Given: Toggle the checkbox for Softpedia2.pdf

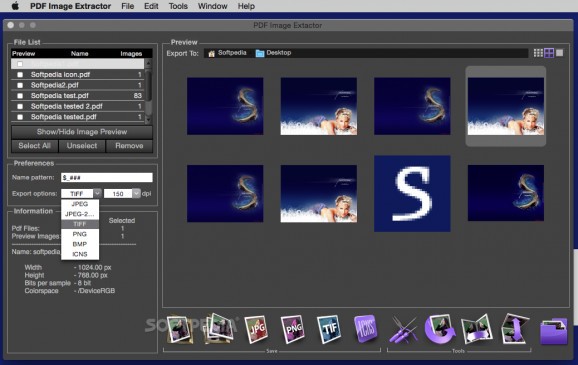Looking at the screenshot, I should point(20,85).
